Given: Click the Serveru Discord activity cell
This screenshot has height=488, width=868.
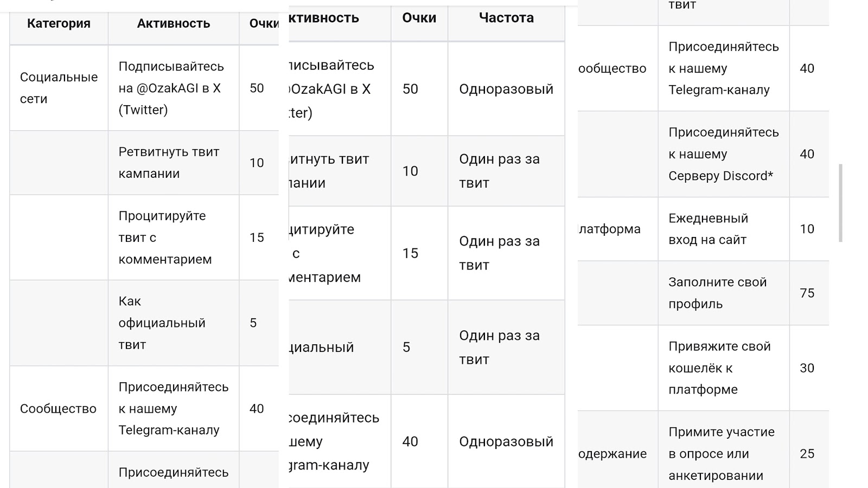Looking at the screenshot, I should pos(723,154).
